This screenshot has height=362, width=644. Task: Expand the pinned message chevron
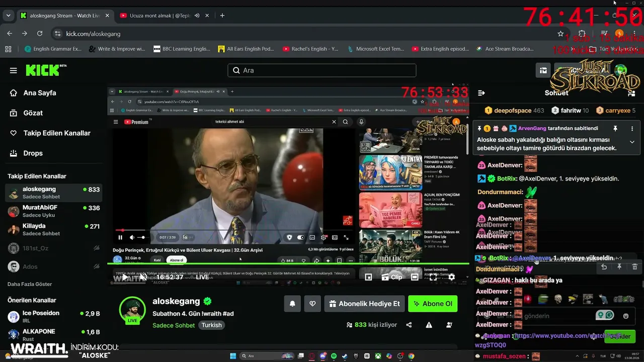click(x=632, y=142)
